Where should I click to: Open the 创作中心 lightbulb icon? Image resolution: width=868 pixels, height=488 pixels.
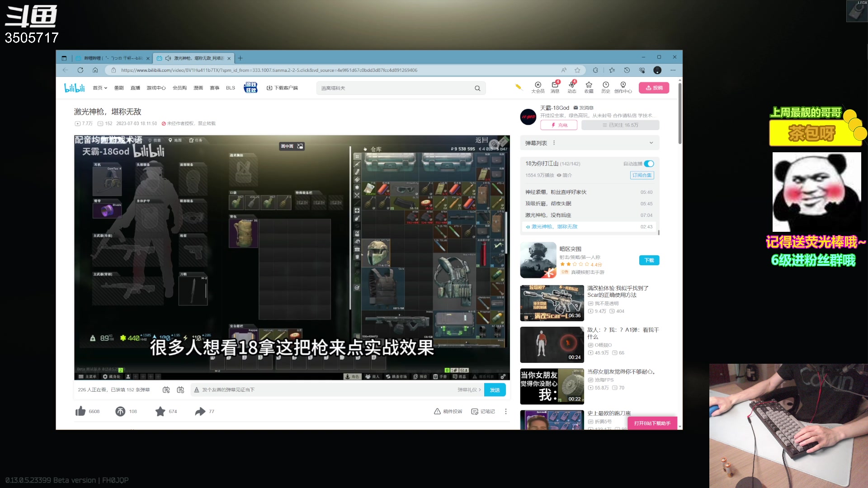[x=623, y=88]
